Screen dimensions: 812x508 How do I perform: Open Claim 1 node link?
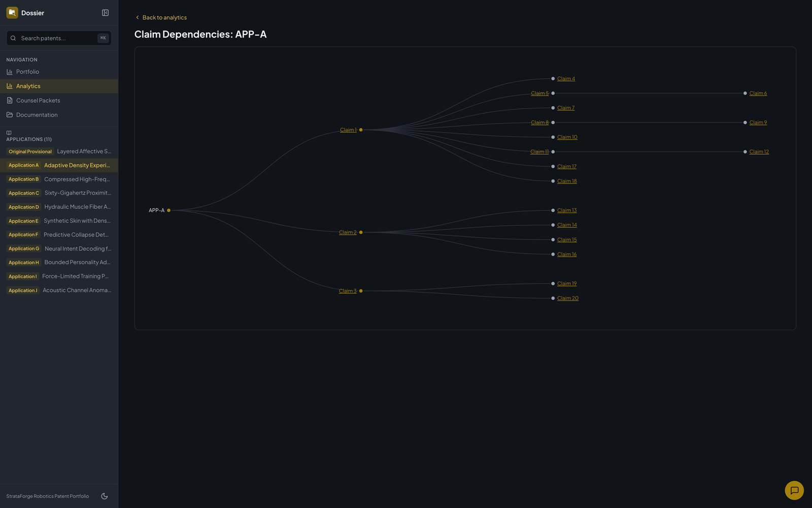tap(348, 130)
